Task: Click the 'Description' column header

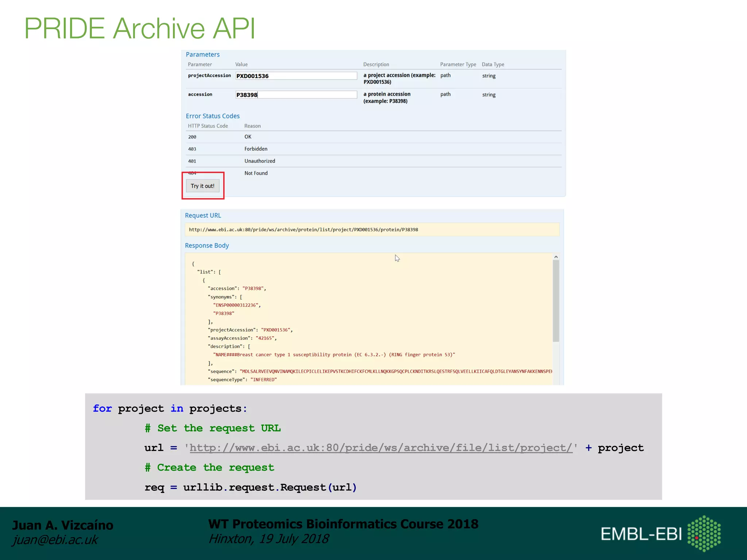Action: [x=376, y=65]
